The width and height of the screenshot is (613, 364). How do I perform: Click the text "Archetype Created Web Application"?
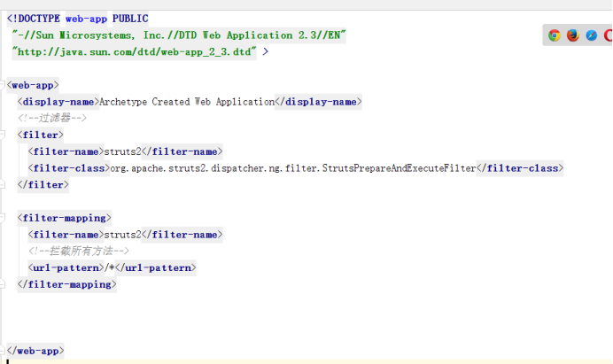click(x=187, y=102)
